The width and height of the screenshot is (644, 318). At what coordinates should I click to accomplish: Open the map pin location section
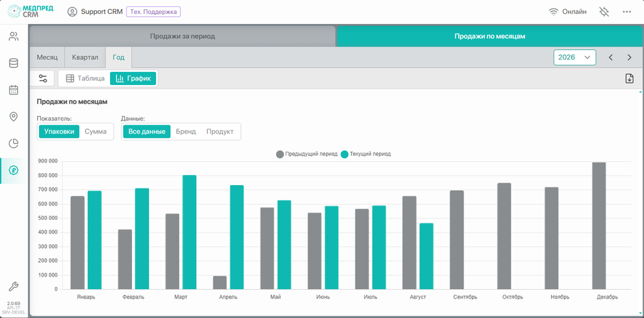[x=14, y=117]
